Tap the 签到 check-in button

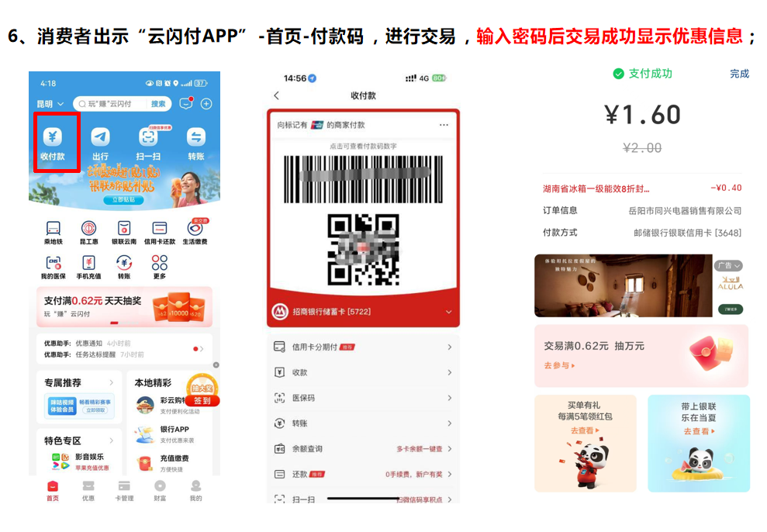pos(202,400)
